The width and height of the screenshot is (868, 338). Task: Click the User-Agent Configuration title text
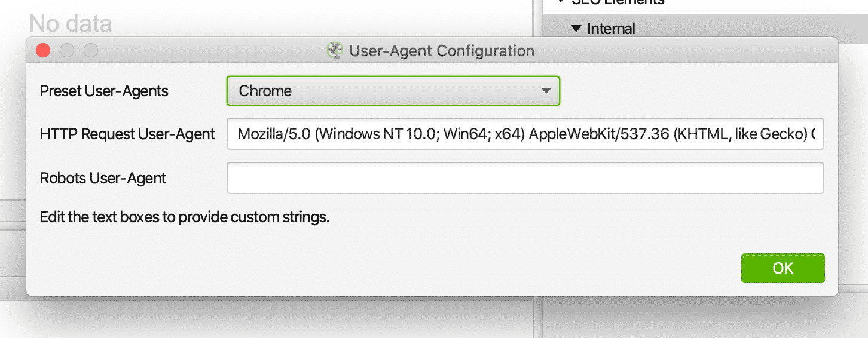(x=442, y=51)
